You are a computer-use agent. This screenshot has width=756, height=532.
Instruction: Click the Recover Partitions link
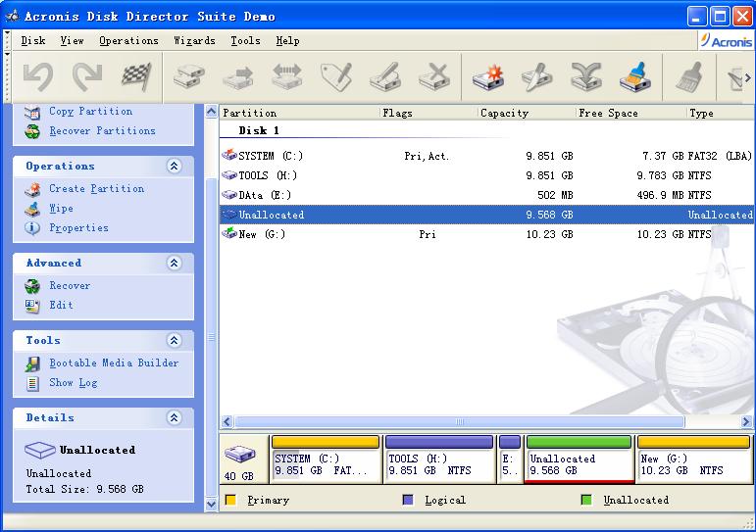click(x=102, y=131)
